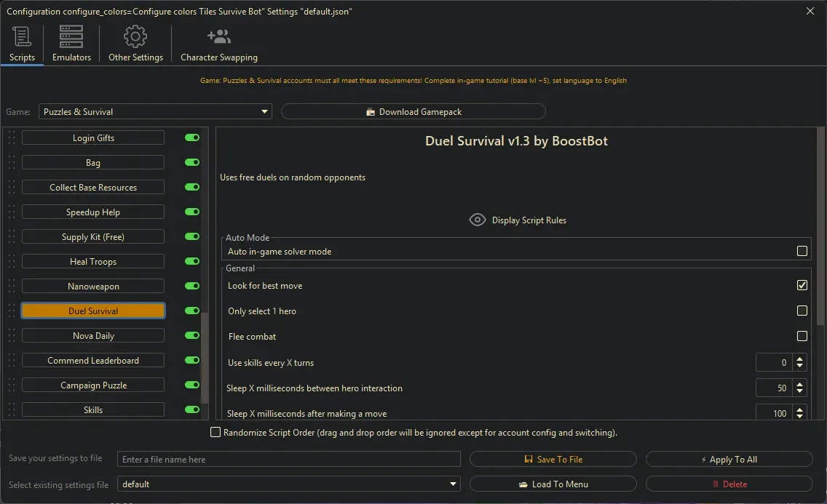
Task: Click the trash icon on Delete button
Action: (717, 484)
